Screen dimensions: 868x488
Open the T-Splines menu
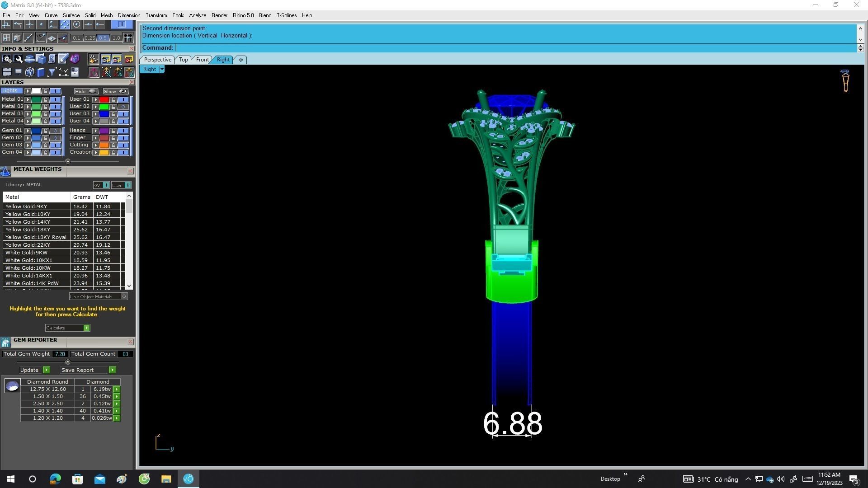click(x=286, y=15)
